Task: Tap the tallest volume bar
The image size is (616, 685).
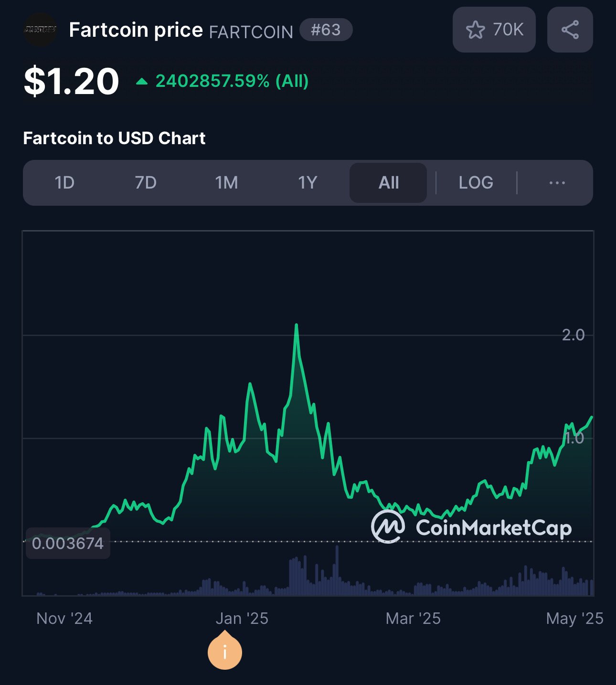Action: pyautogui.click(x=337, y=570)
